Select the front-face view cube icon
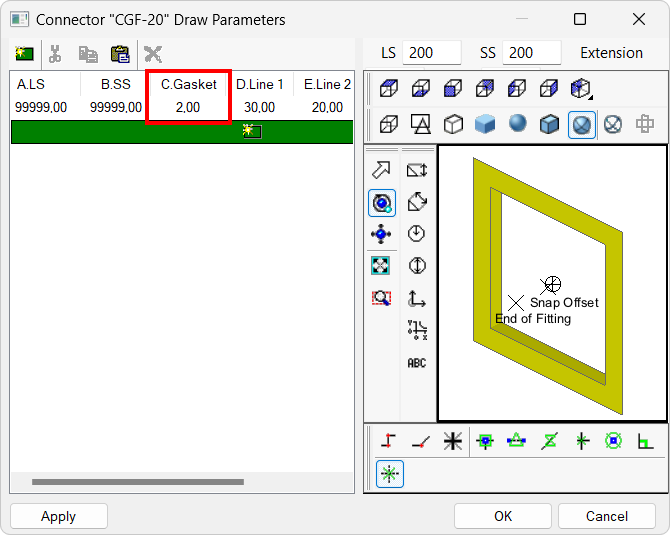 tap(453, 88)
